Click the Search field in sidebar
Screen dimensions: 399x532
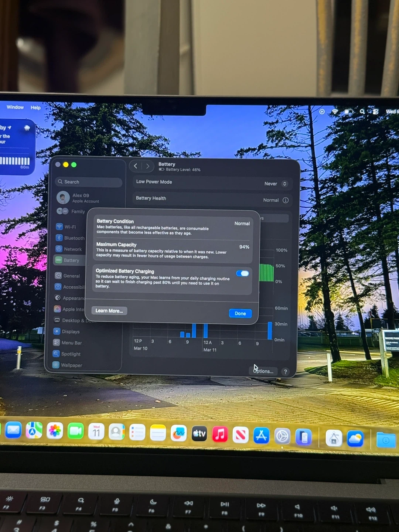[89, 182]
